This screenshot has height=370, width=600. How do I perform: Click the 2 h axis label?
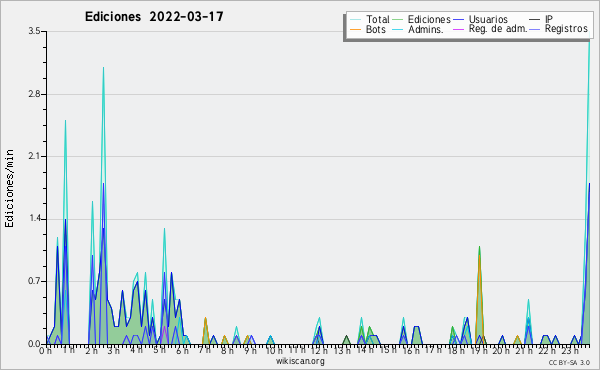(91, 350)
